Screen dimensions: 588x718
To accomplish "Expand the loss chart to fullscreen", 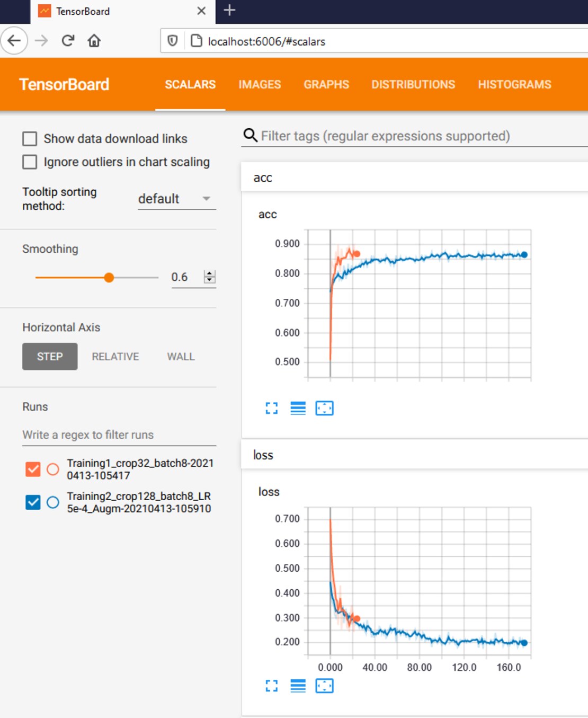I will [x=272, y=686].
